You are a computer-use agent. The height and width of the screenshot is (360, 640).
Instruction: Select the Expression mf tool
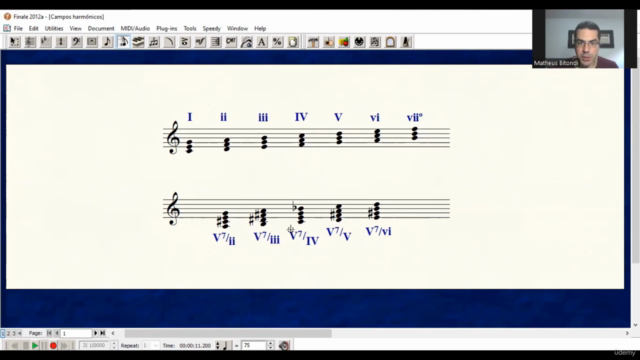click(200, 42)
